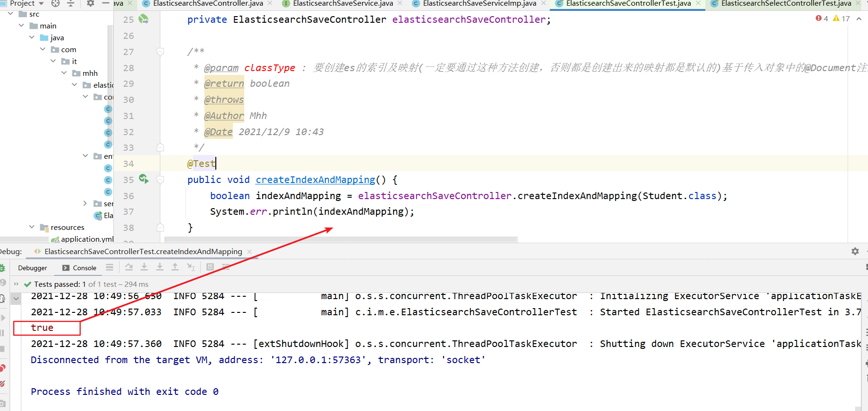The image size is (868, 411).
Task: Click Evaluate Expression calculator icon
Action: pyautogui.click(x=210, y=267)
